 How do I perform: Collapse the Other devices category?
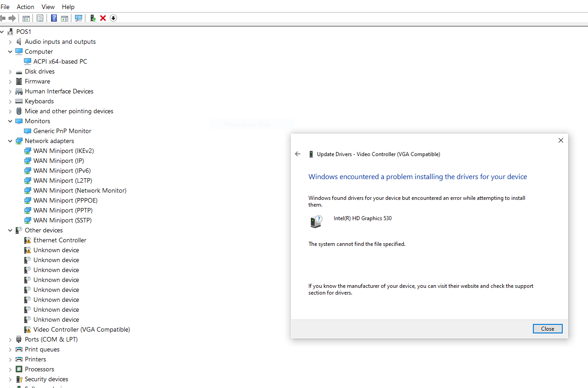(x=10, y=231)
